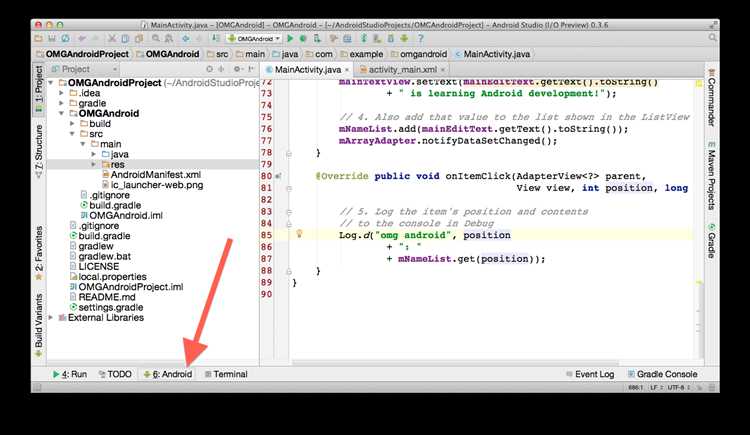The width and height of the screenshot is (750, 435).
Task: Open the Event Log button
Action: pyautogui.click(x=590, y=374)
